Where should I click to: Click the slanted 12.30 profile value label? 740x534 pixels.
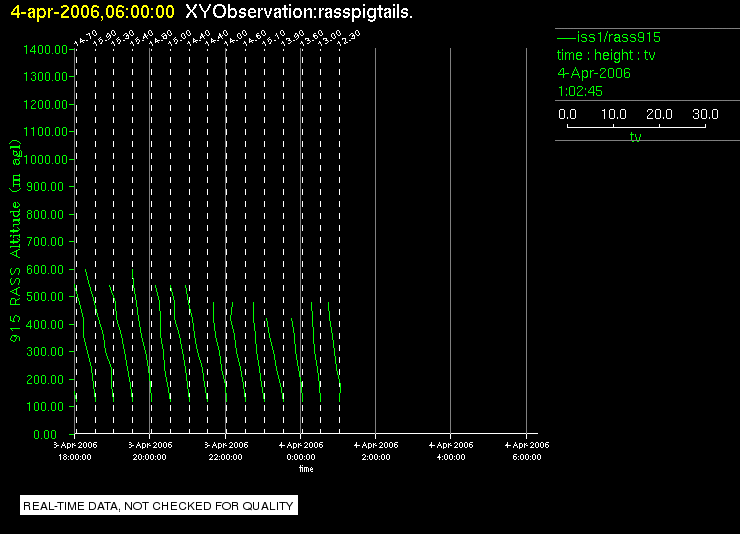coord(349,38)
